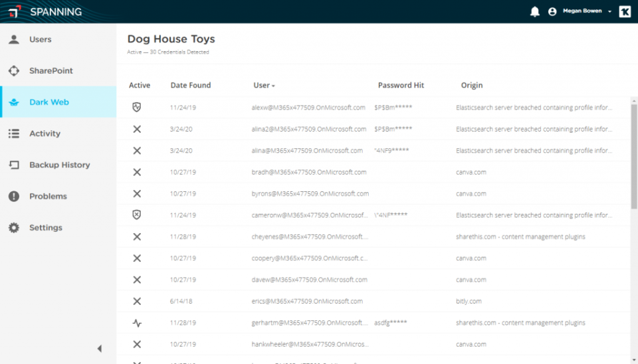Click the X status icon for hankwheeler

point(137,345)
